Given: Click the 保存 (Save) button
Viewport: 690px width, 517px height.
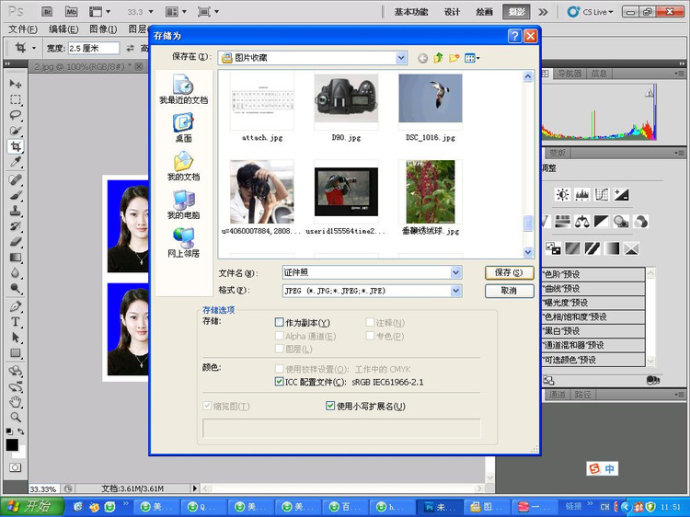Looking at the screenshot, I should 509,272.
